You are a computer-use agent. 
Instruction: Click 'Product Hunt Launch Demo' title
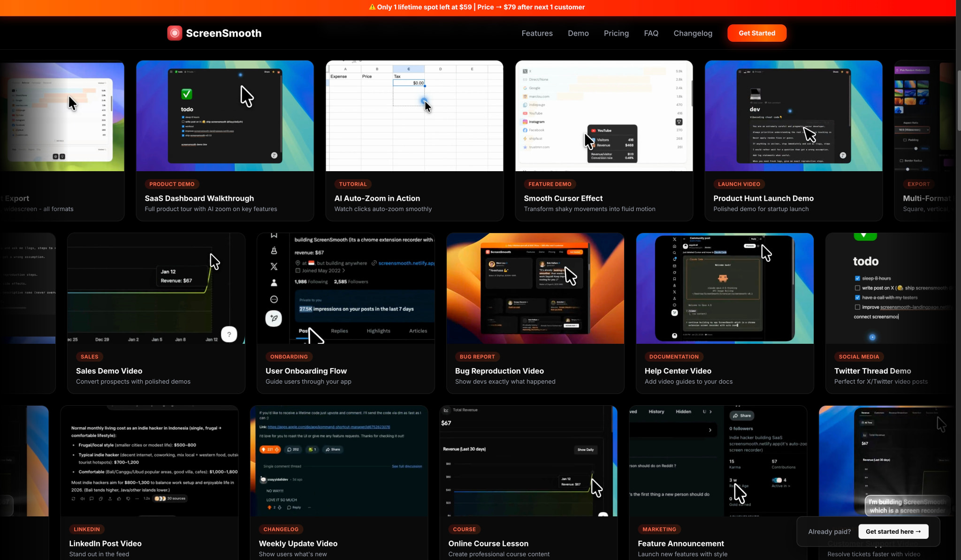point(763,198)
